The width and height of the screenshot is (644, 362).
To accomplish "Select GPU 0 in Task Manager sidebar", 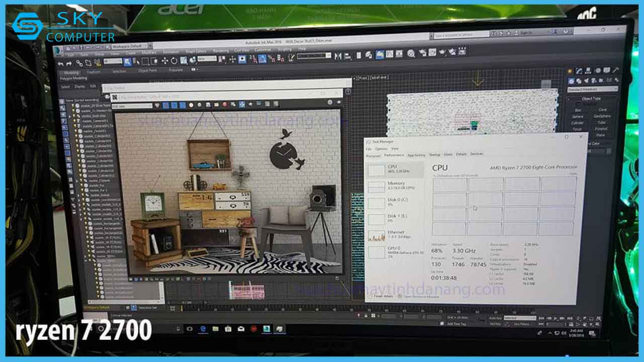I will point(395,251).
